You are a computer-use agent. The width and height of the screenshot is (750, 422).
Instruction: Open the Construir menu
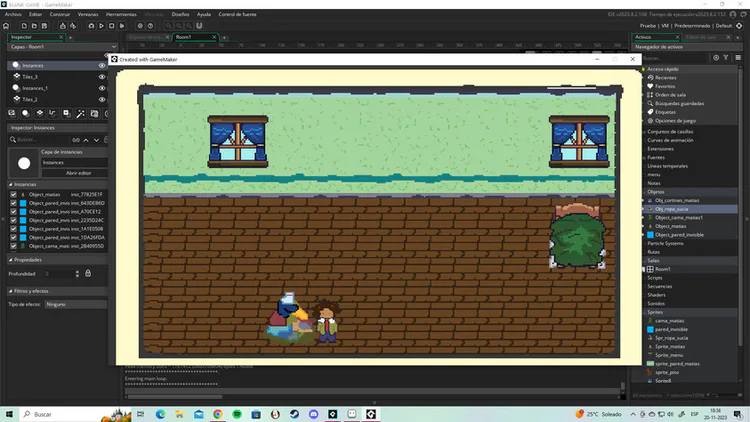60,14
